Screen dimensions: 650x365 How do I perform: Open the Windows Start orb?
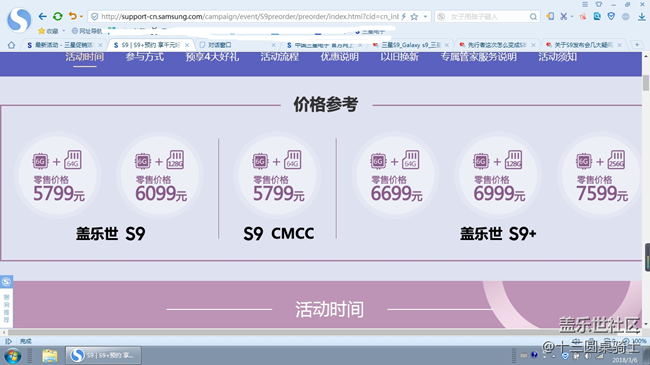[13, 356]
